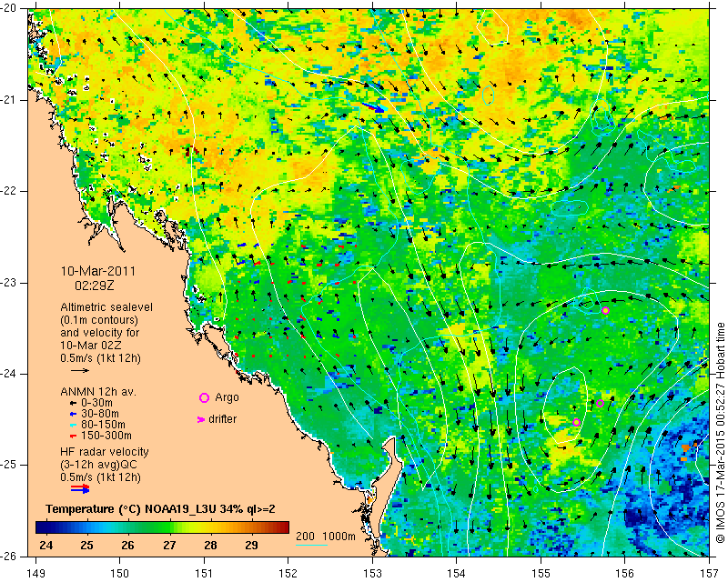Image resolution: width=728 pixels, height=582 pixels.
Task: Click the longitude axis label '149'
Action: 36,574
